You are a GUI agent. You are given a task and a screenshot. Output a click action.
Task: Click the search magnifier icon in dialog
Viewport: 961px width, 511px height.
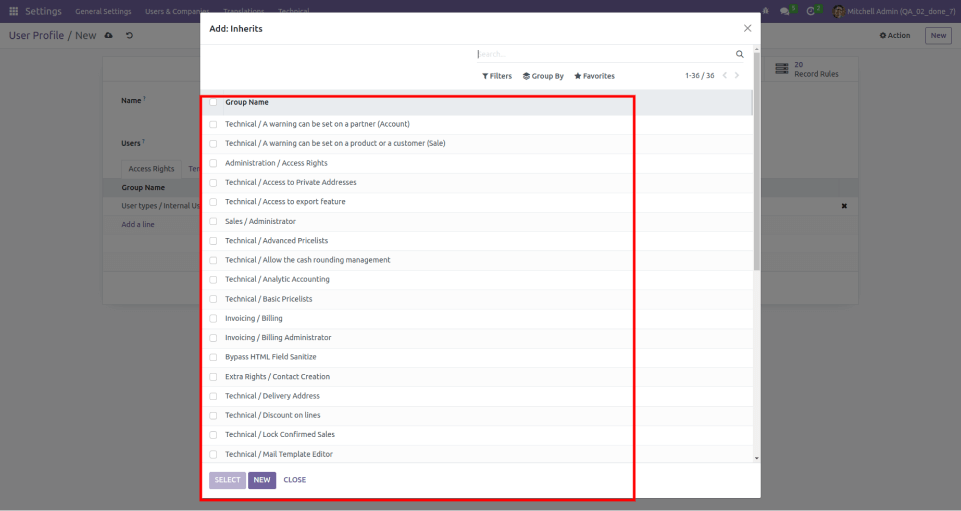tap(740, 54)
